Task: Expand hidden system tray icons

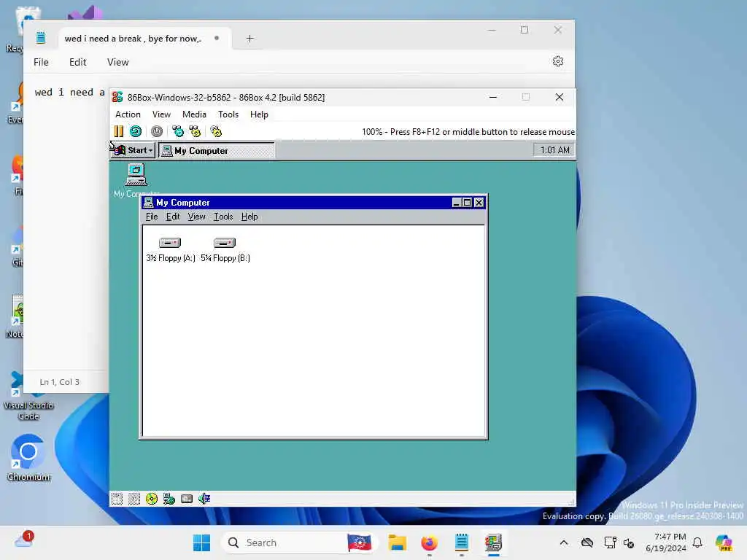Action: click(564, 542)
